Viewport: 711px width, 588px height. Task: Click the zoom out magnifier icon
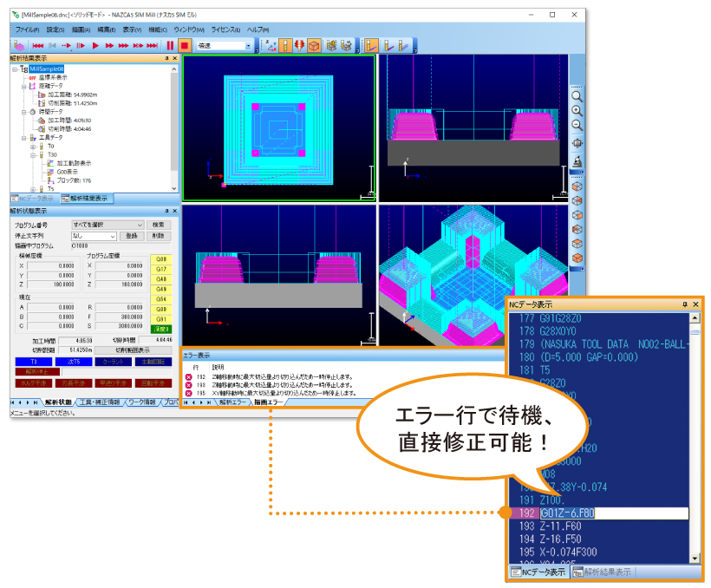coord(577,125)
